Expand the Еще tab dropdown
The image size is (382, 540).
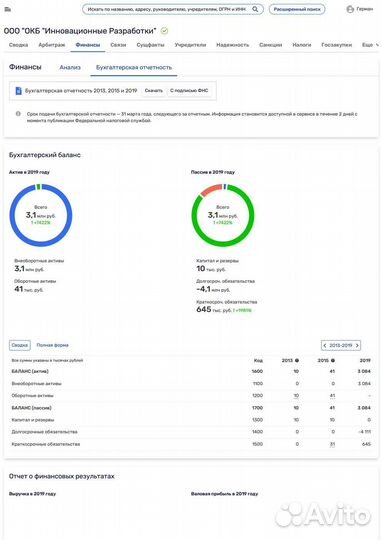coord(370,45)
